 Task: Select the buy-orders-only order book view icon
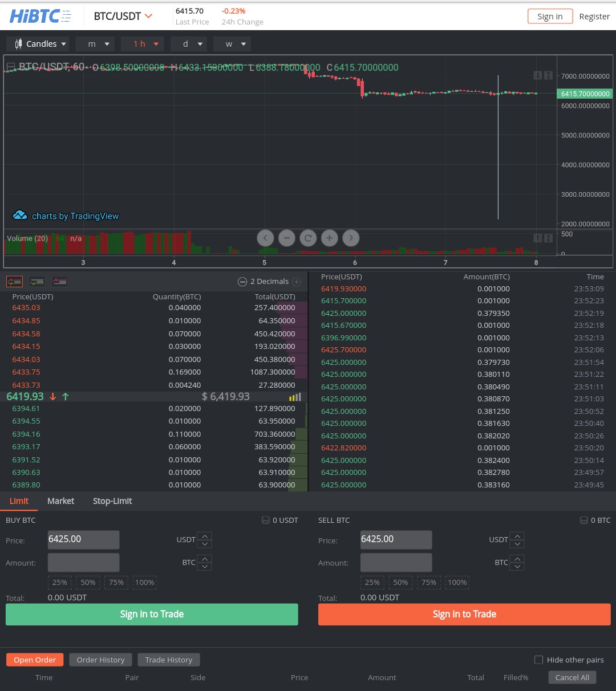click(x=37, y=281)
